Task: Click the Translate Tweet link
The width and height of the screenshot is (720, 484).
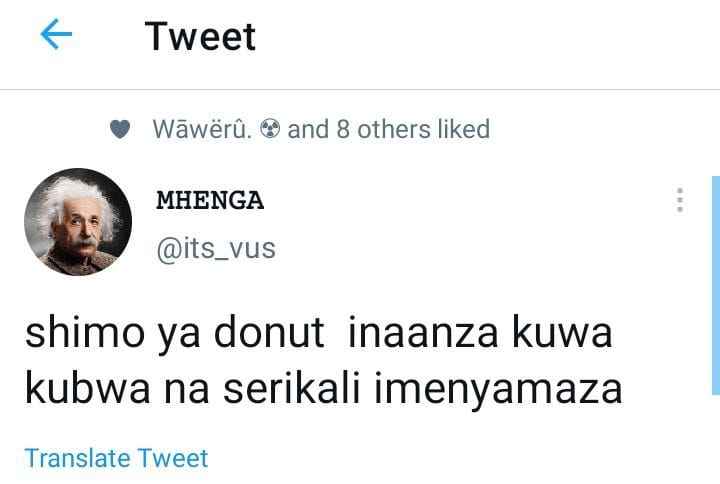Action: (x=116, y=458)
